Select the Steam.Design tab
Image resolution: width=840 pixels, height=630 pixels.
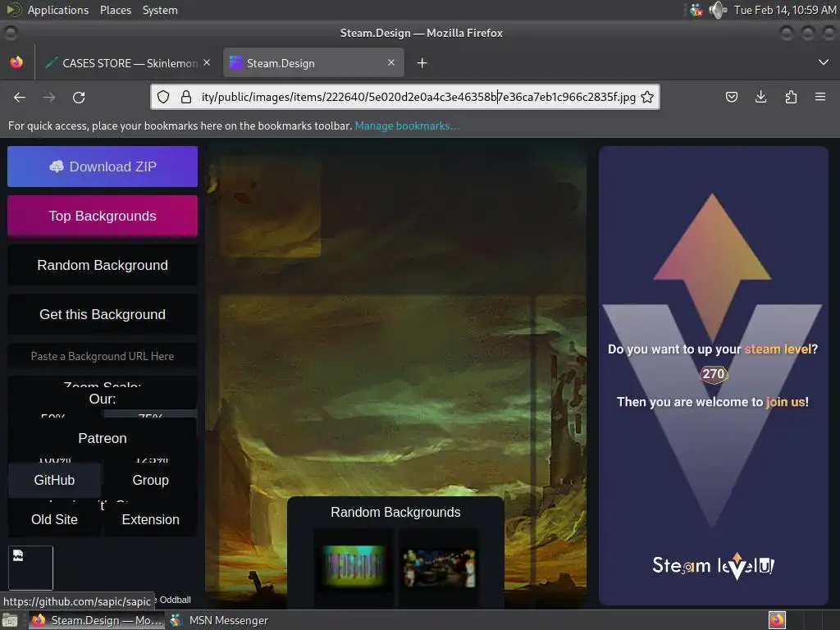point(313,63)
